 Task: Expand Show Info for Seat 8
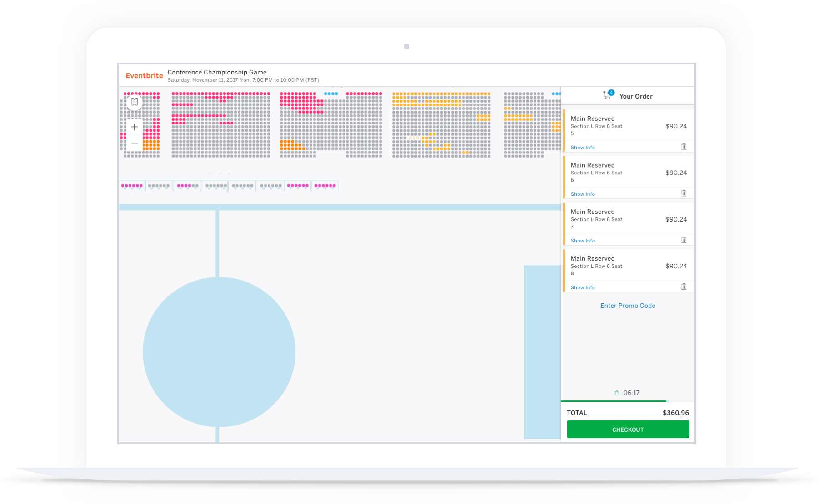(x=582, y=287)
